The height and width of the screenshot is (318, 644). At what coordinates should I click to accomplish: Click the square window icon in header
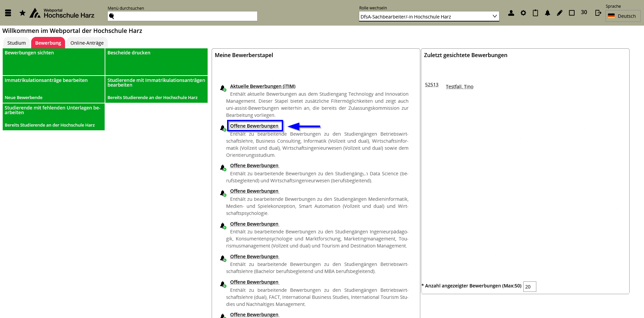coord(572,13)
